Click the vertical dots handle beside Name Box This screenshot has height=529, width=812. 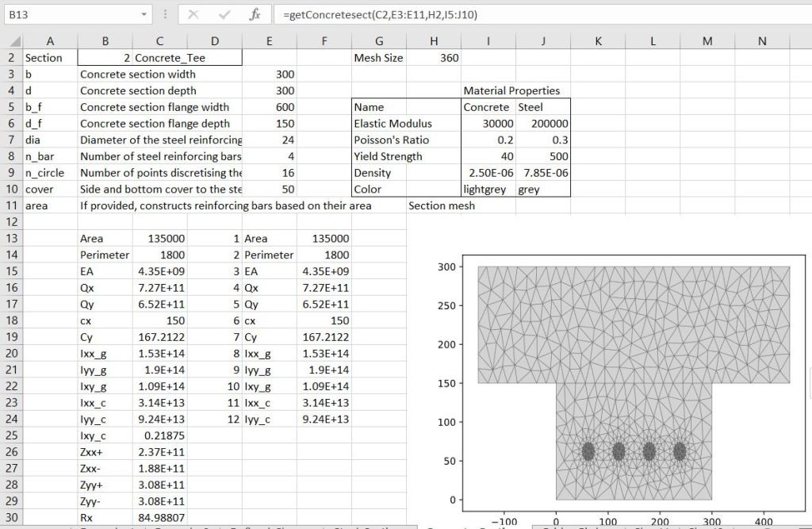coord(164,14)
